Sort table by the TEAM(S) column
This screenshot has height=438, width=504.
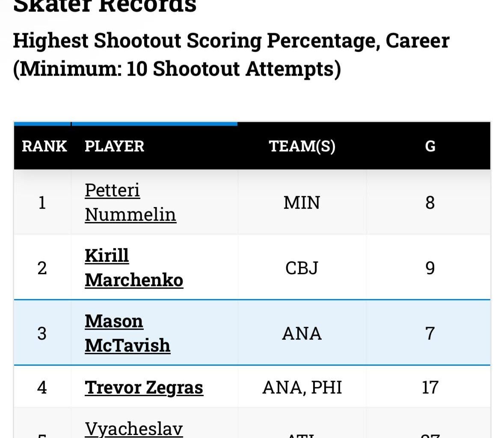tap(302, 146)
